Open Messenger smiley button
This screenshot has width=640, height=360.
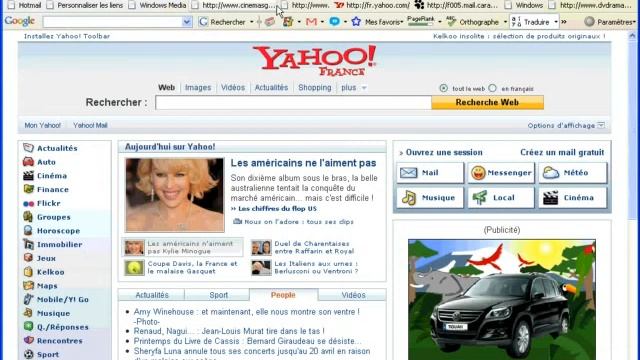[x=501, y=173]
